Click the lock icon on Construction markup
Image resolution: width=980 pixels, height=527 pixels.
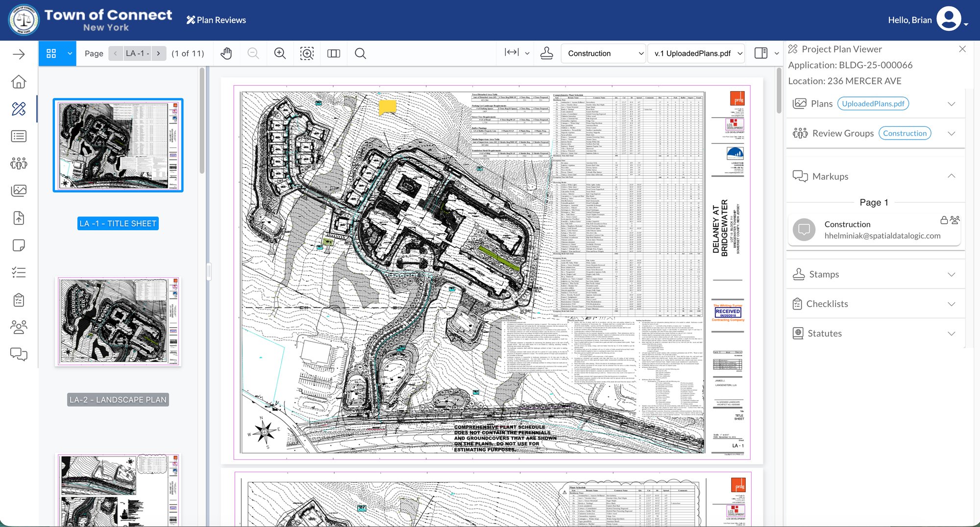[x=944, y=220]
